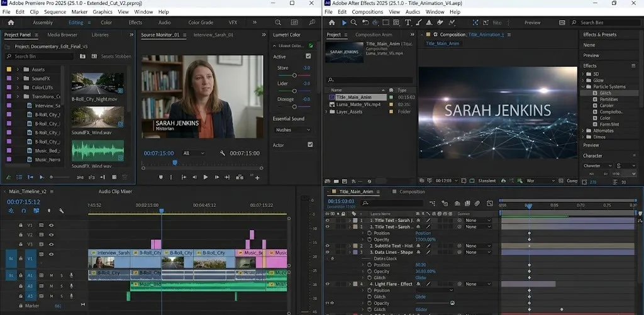Hide the Light Flare - Effect layer
Viewport: 644px width, 315px height.
tap(327, 284)
